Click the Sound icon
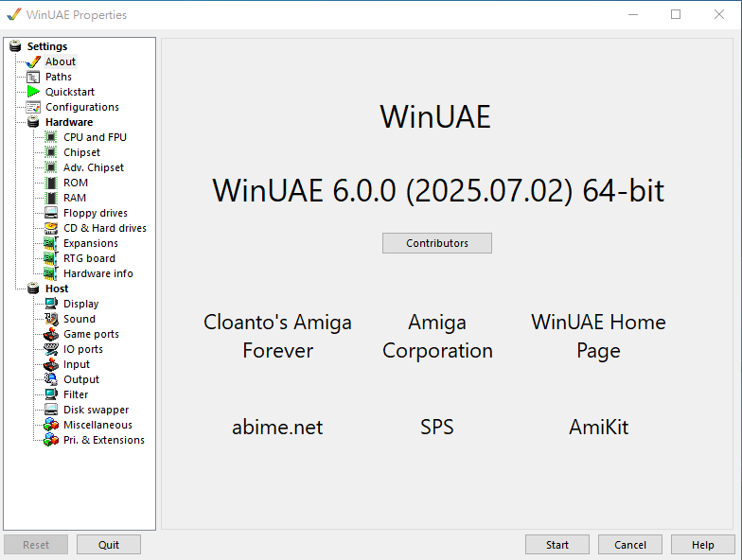Screen dimensions: 742x560 point(51,319)
